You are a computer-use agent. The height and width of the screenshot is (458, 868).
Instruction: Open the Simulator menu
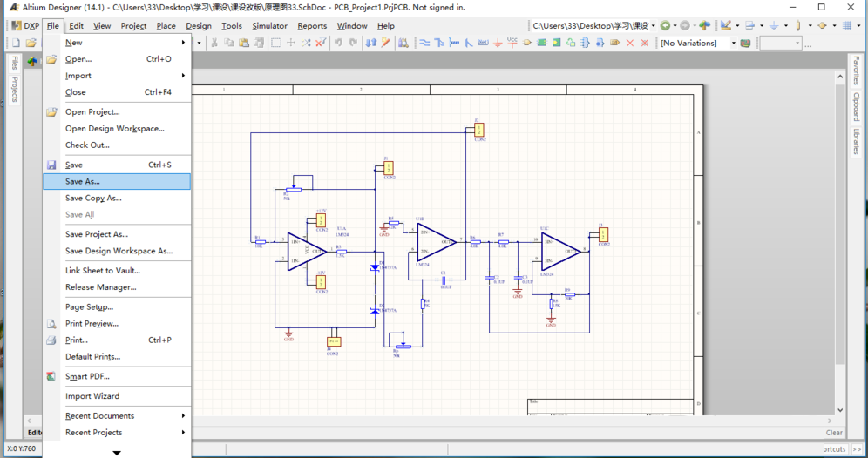click(x=269, y=26)
